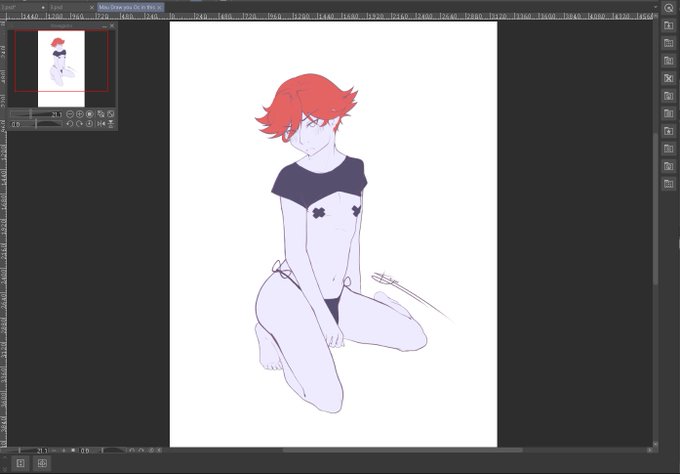This screenshot has height=474, width=680.
Task: Zoom in using the Navigator plus icon
Action: [x=80, y=114]
